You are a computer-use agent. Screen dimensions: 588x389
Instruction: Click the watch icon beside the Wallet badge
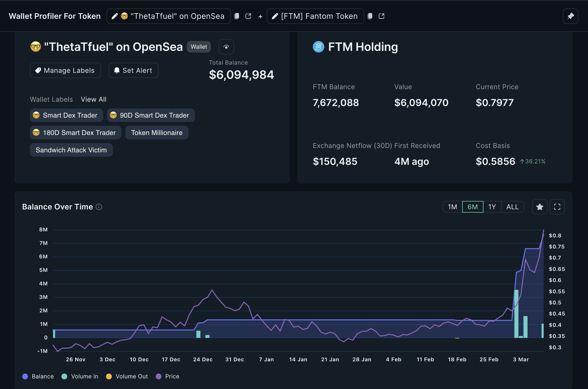coord(226,47)
